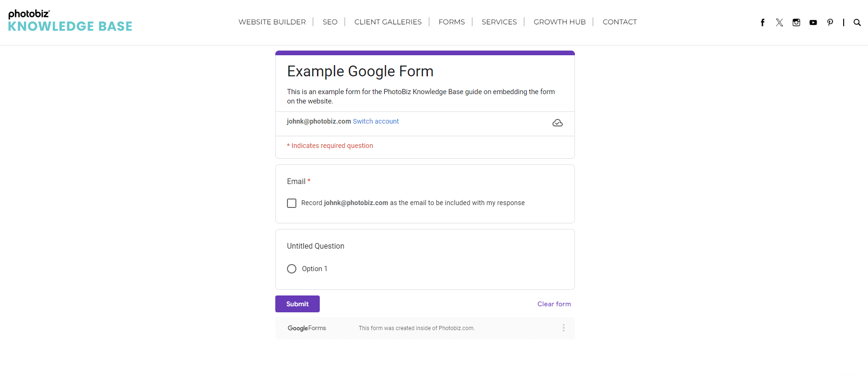
Task: Open the SEO menu item
Action: click(x=330, y=22)
